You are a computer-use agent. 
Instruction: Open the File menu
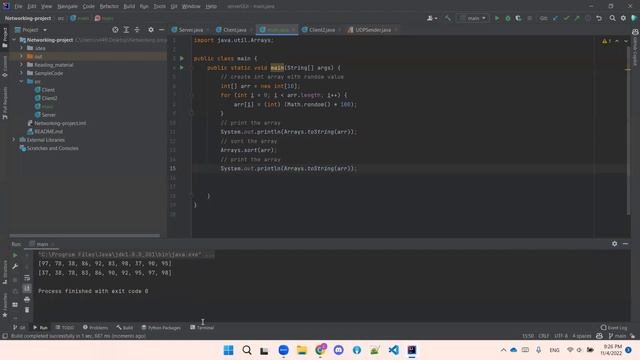(x=18, y=7)
